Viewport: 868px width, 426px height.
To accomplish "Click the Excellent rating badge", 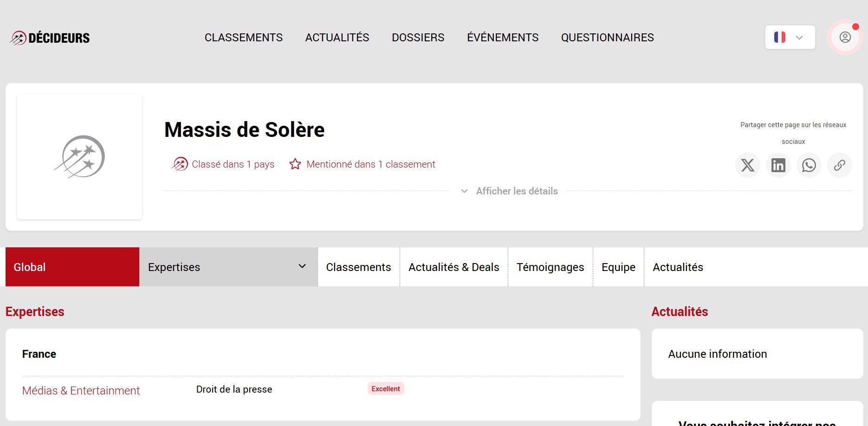I will [x=386, y=389].
